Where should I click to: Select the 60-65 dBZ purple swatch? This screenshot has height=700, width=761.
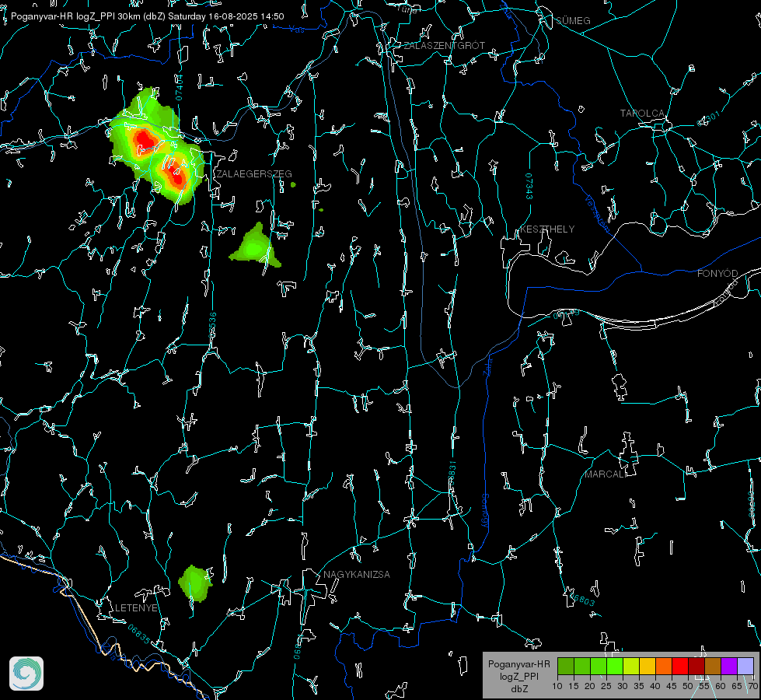point(729,666)
